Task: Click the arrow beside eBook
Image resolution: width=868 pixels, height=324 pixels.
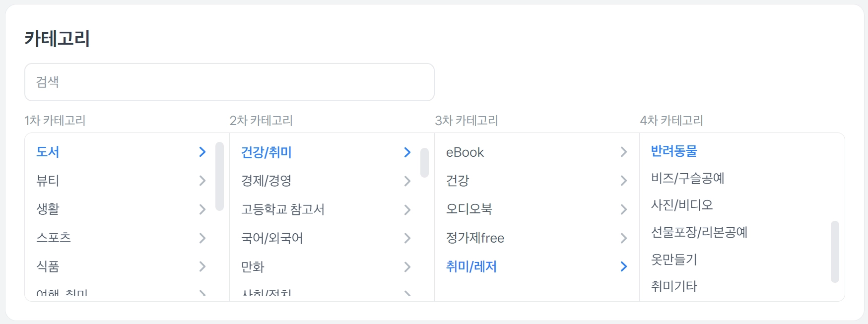Action: tap(623, 152)
